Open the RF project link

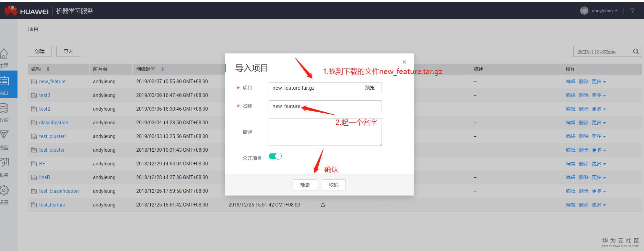point(42,164)
